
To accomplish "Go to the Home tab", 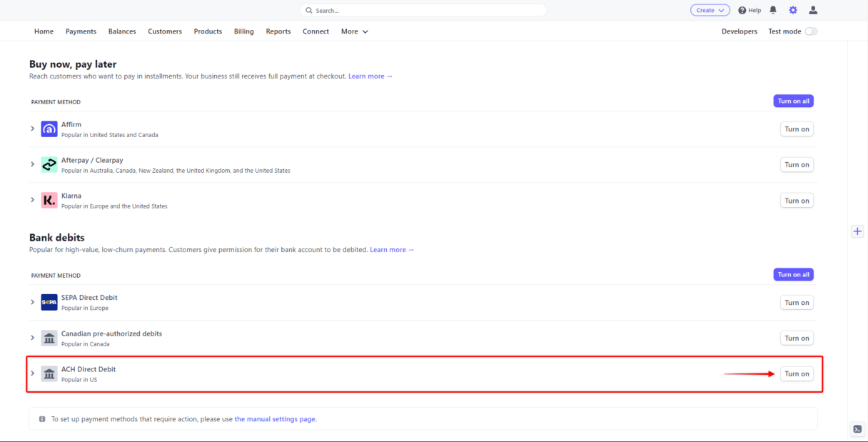I will coord(44,31).
